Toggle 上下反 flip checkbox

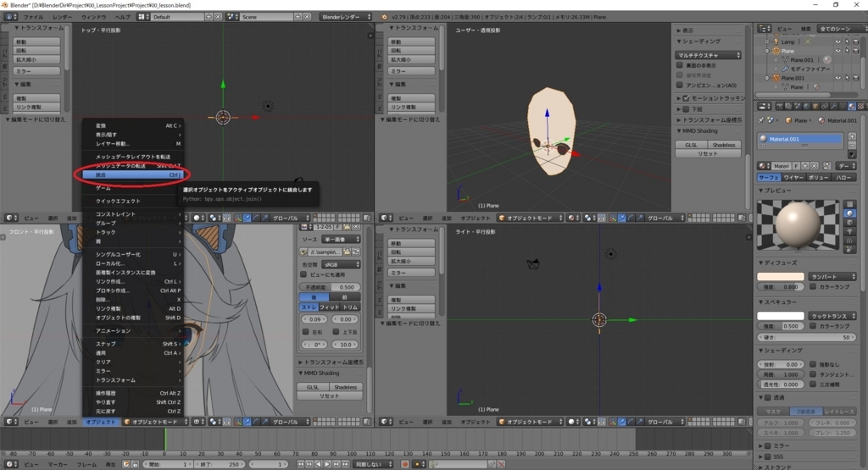(x=336, y=332)
